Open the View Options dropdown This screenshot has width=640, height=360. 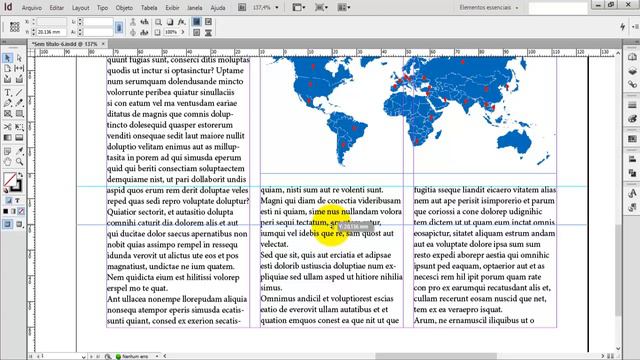[299, 7]
